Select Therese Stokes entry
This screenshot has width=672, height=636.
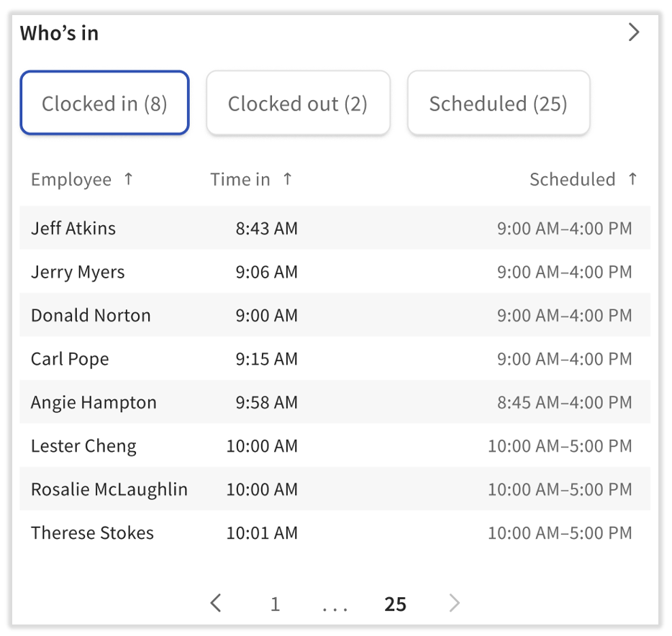coord(92,533)
